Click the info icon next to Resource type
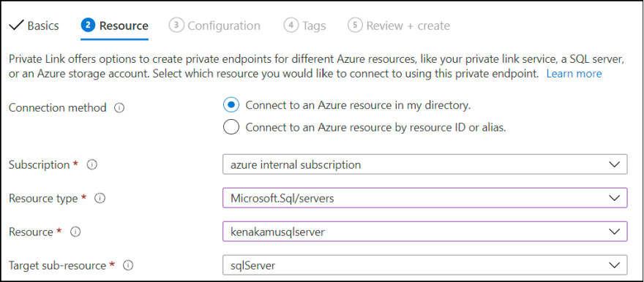 pos(100,199)
